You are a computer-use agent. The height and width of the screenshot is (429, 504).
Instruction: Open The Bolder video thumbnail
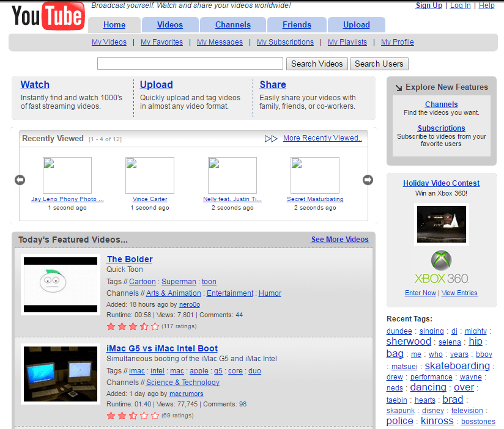(61, 285)
